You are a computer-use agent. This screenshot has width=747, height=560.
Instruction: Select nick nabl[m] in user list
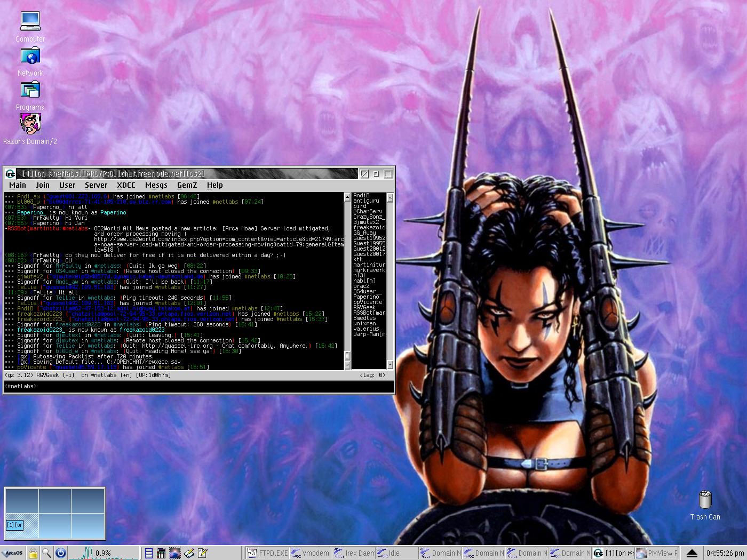point(364,281)
